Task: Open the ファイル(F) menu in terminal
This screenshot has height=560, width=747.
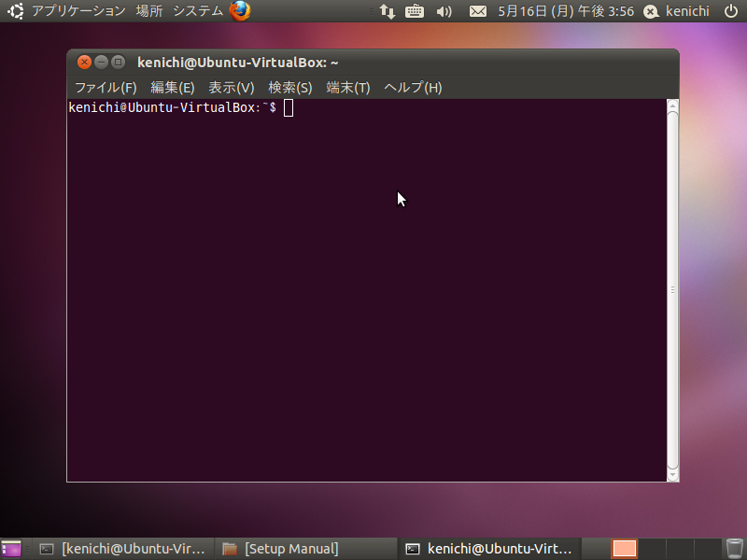Action: (x=106, y=88)
